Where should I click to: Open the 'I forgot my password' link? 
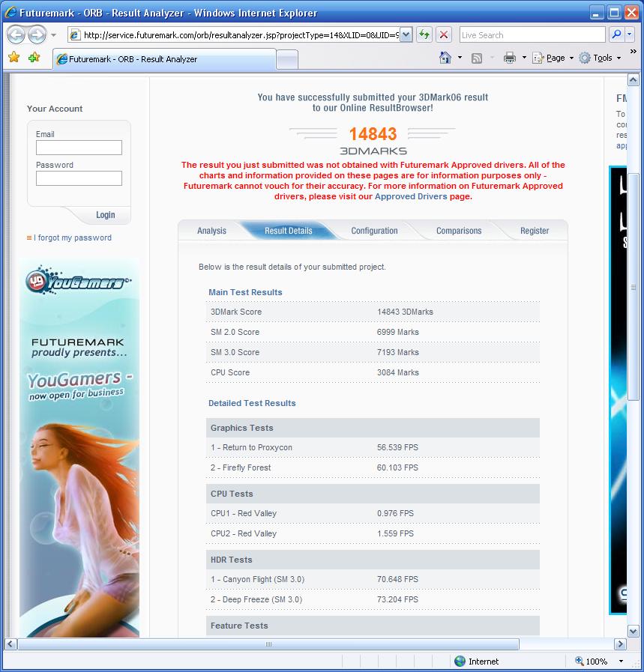click(73, 237)
